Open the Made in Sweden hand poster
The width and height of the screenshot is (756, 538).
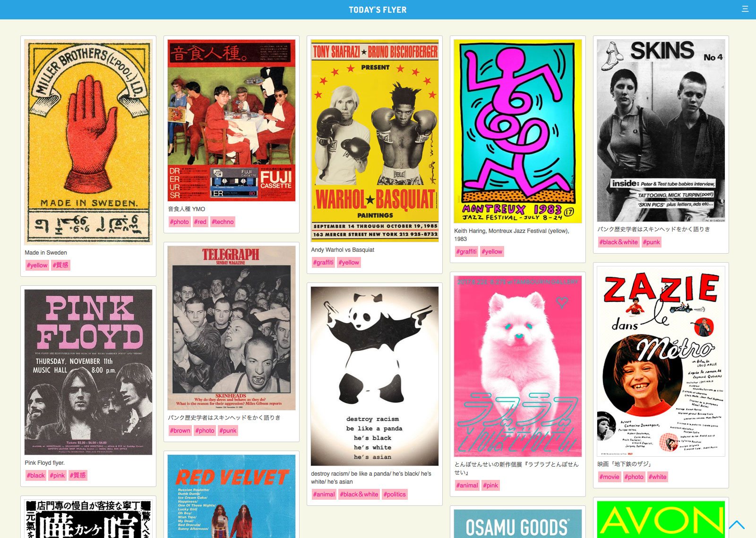[x=88, y=142]
